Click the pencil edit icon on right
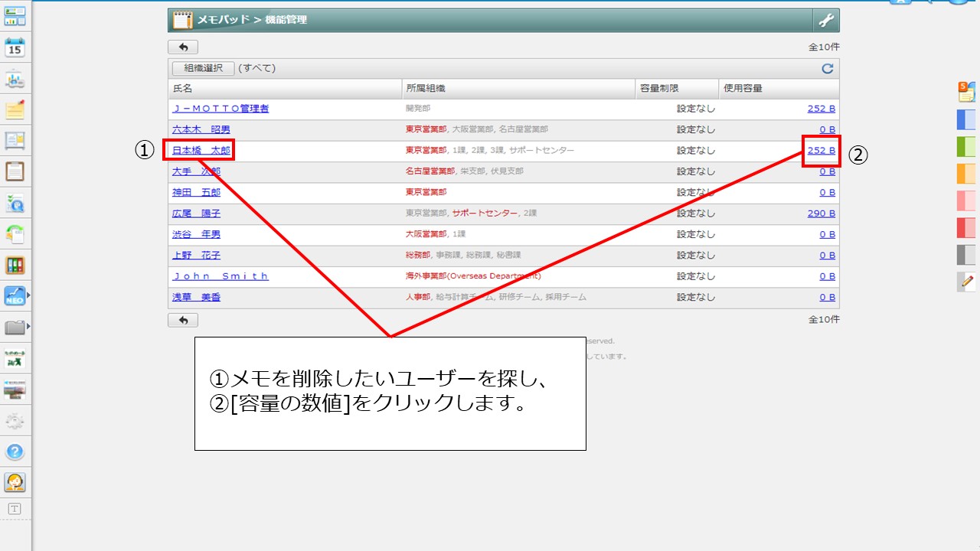Screen dimensions: 980x551 tap(966, 282)
